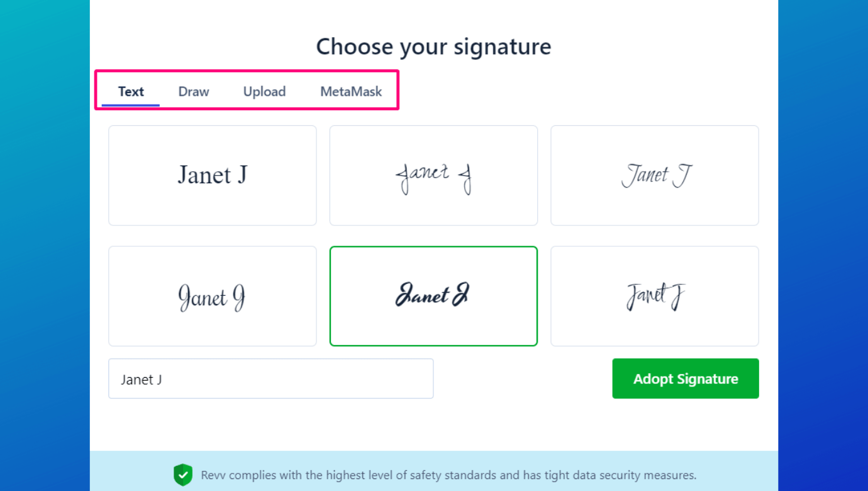The height and width of the screenshot is (491, 868).
Task: Open the Draw tab
Action: (194, 91)
